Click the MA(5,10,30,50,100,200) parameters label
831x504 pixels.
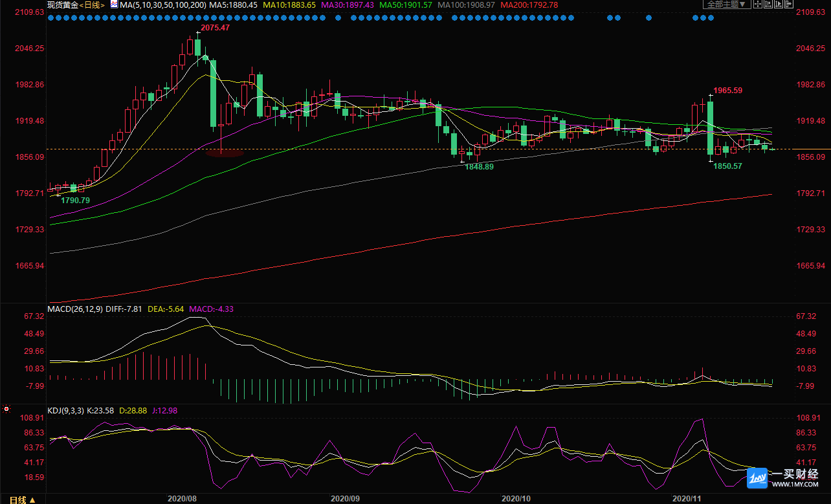[x=162, y=5]
